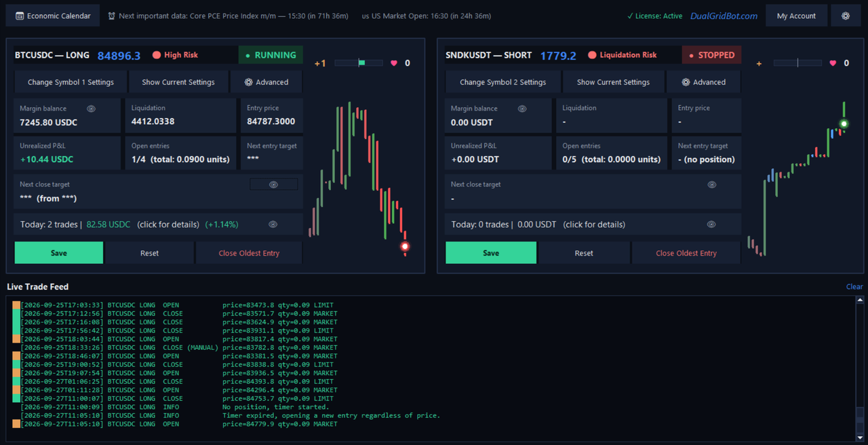This screenshot has height=445, width=868.
Task: Click US Market Open: 16:30 status text
Action: (427, 16)
